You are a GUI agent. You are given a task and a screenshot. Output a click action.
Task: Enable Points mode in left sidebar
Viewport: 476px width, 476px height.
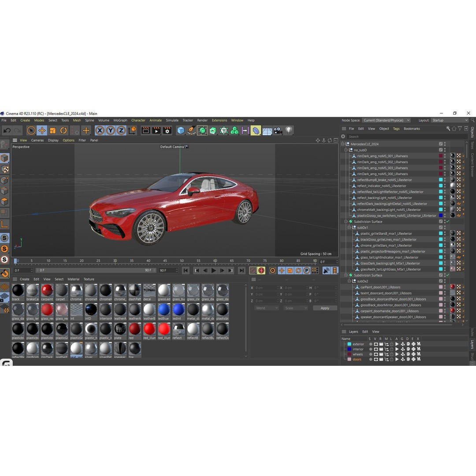click(x=4, y=180)
